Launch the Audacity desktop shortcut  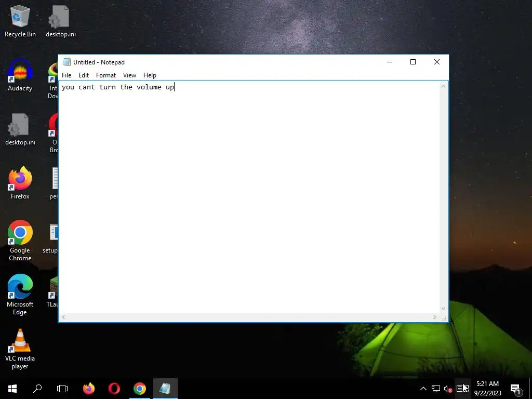pos(20,75)
